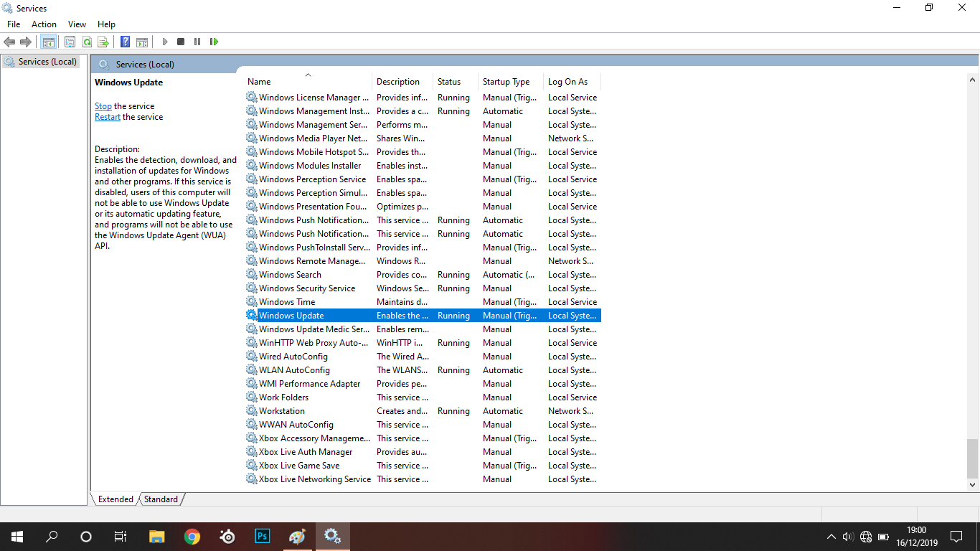Select the Windows License Manager service row
The width and height of the screenshot is (980, 551).
pos(423,98)
